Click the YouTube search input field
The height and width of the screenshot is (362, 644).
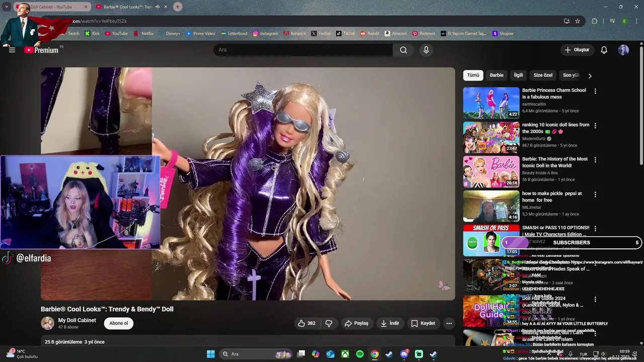point(303,50)
